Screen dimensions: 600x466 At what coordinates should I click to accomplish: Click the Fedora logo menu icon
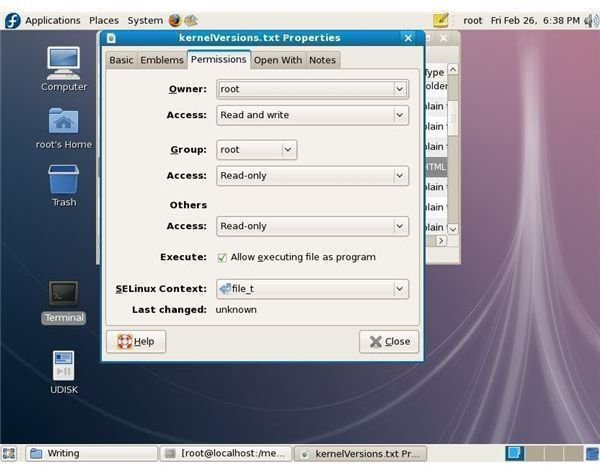click(12, 20)
